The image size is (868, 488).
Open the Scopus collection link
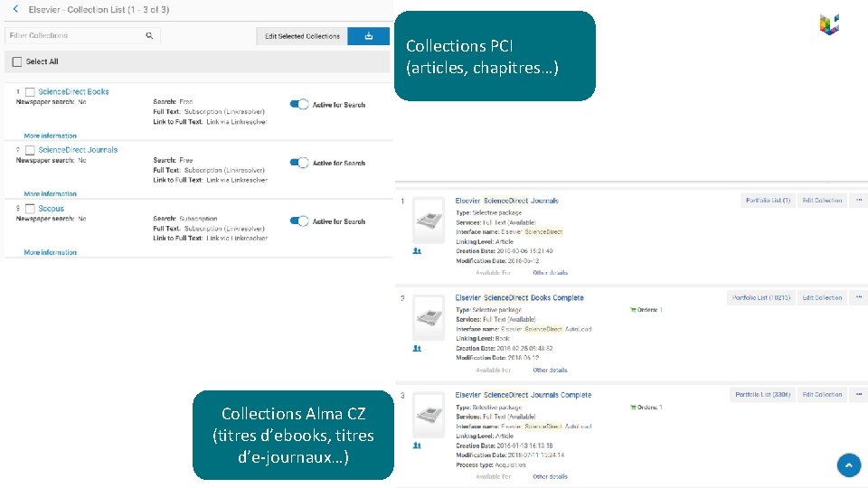point(51,209)
